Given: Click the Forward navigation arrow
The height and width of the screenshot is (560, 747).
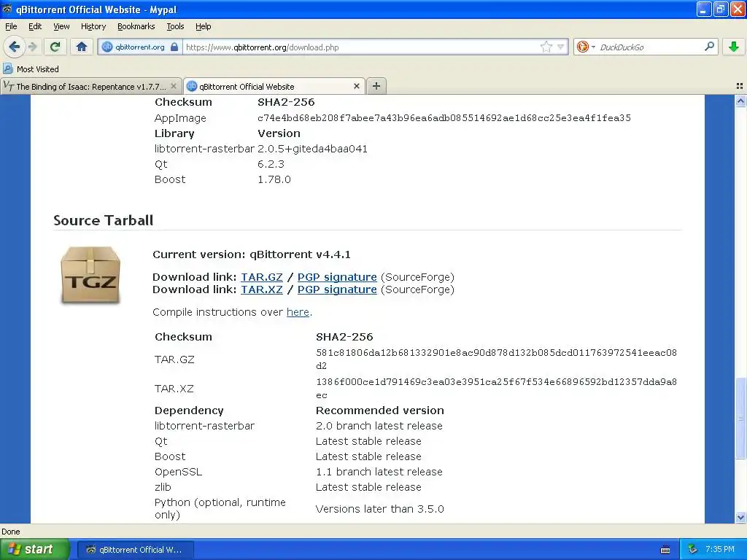Looking at the screenshot, I should (x=33, y=47).
